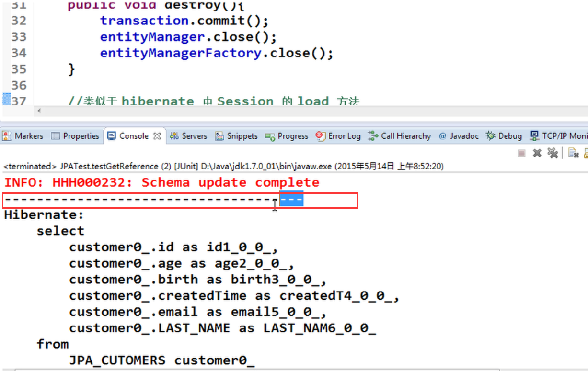Switch to the Properties tab
The image size is (588, 371).
pyautogui.click(x=75, y=136)
